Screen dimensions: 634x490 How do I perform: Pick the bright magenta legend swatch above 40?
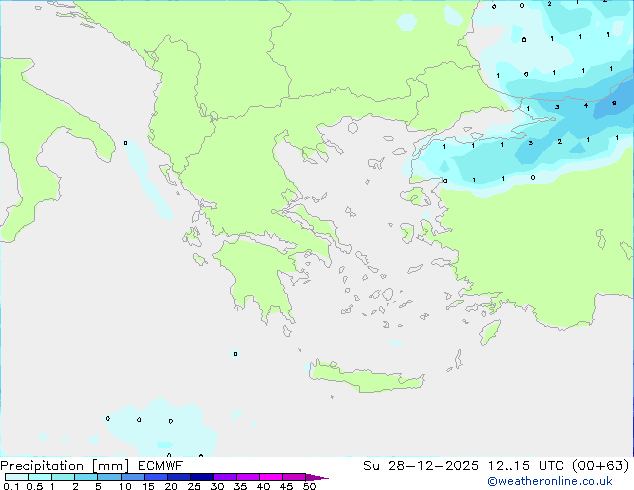point(271,477)
